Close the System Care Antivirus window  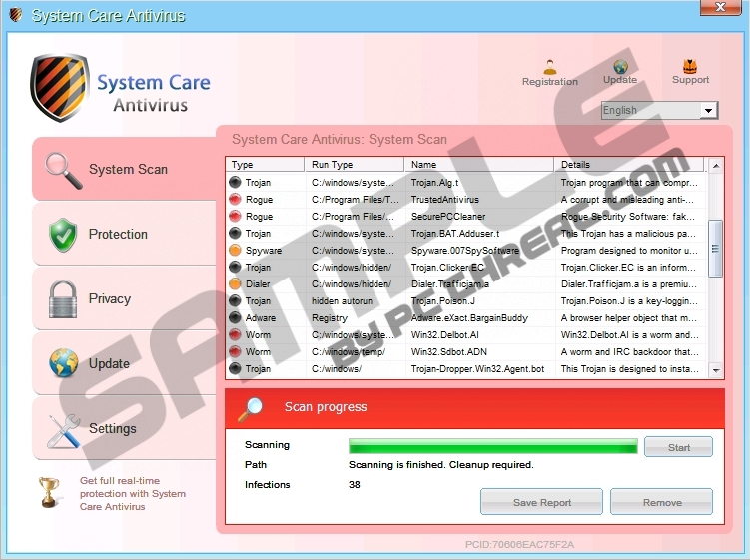[x=720, y=7]
